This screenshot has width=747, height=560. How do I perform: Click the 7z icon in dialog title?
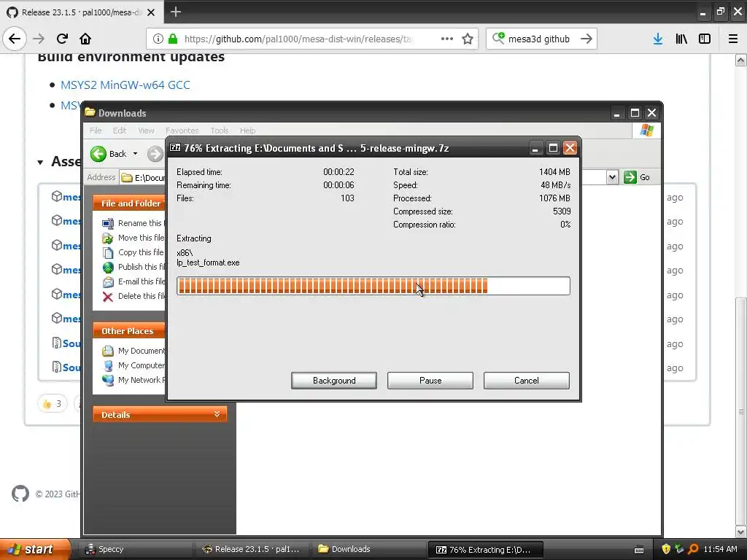click(x=175, y=147)
